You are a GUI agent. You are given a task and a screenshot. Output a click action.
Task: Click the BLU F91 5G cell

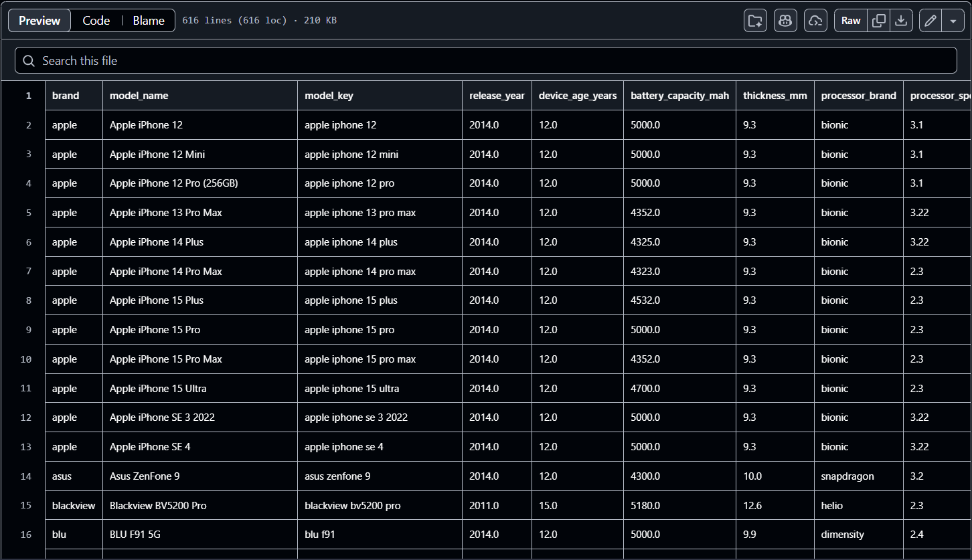[x=200, y=535]
